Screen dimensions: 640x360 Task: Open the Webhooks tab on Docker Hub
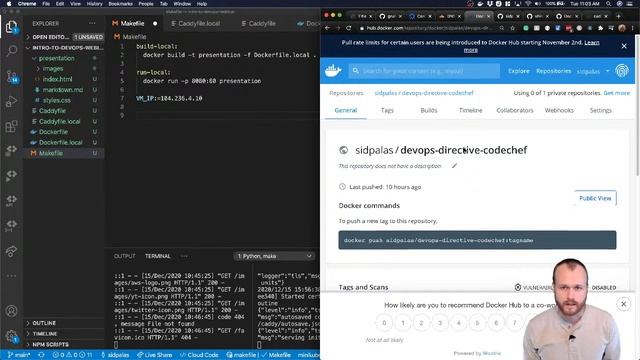point(559,110)
